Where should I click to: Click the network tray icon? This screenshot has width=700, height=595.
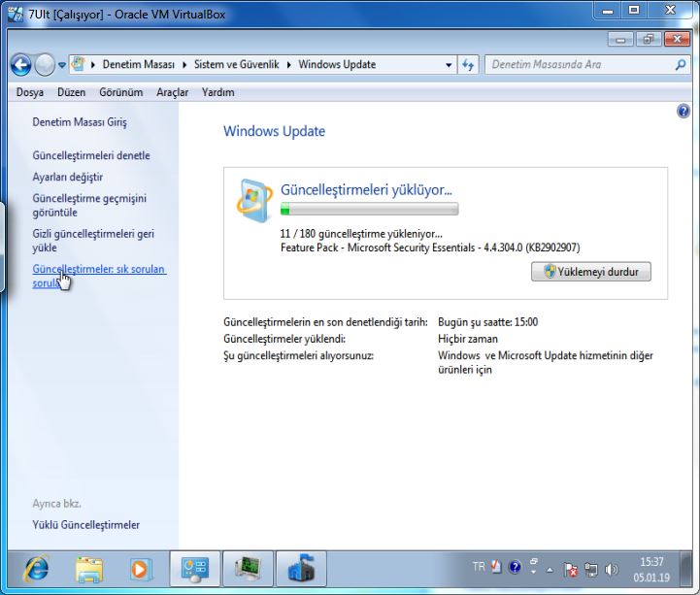(591, 570)
